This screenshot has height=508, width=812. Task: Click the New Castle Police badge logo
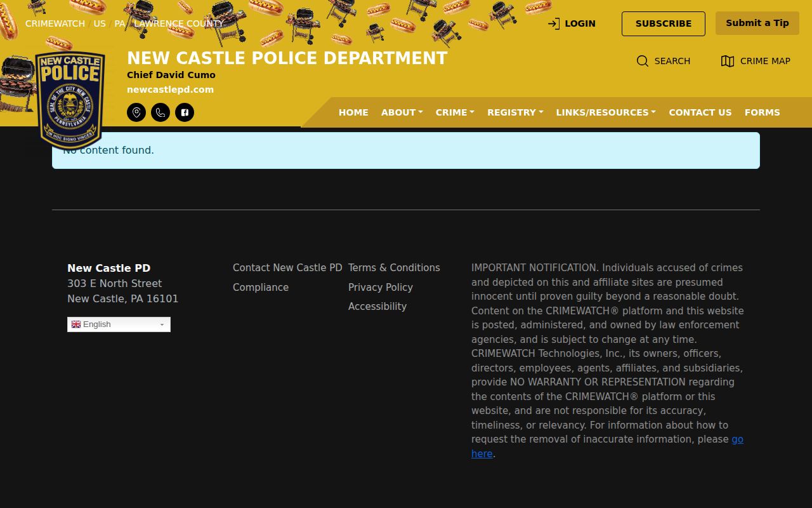coord(70,100)
